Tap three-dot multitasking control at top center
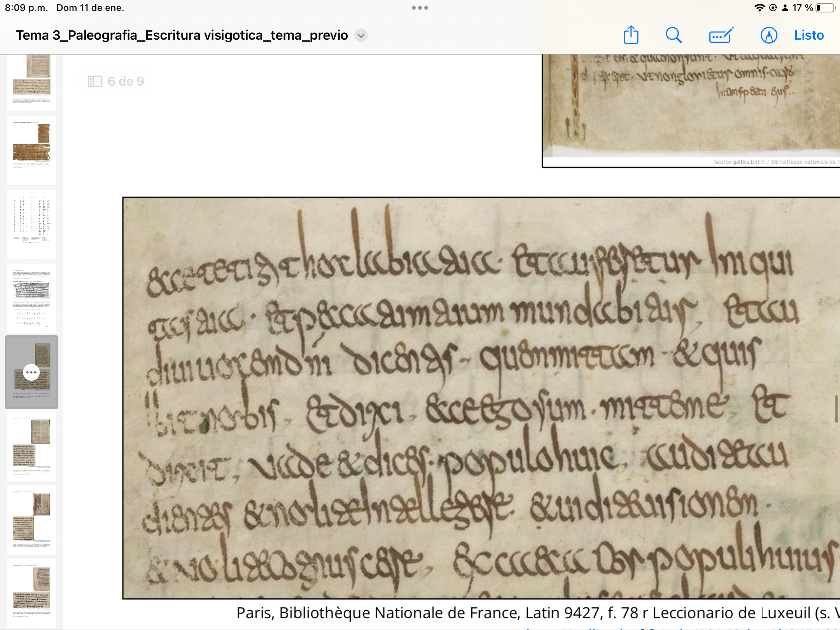This screenshot has width=840, height=630. (420, 8)
